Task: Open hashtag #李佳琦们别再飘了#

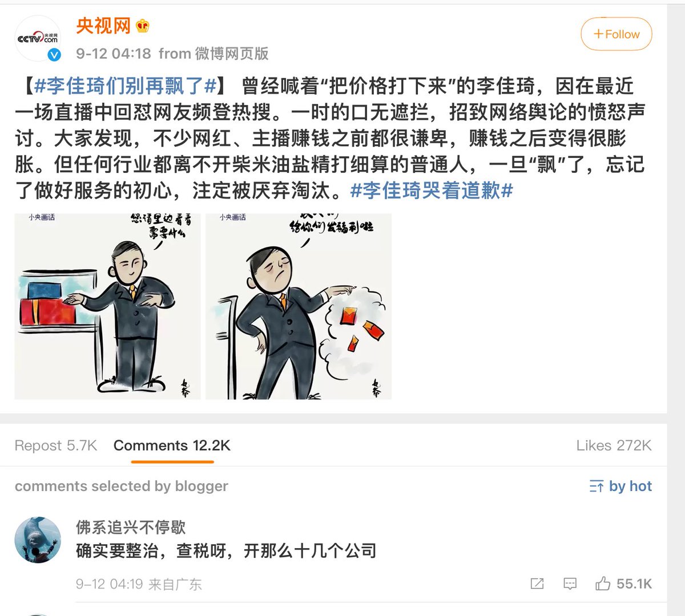Action: click(126, 86)
